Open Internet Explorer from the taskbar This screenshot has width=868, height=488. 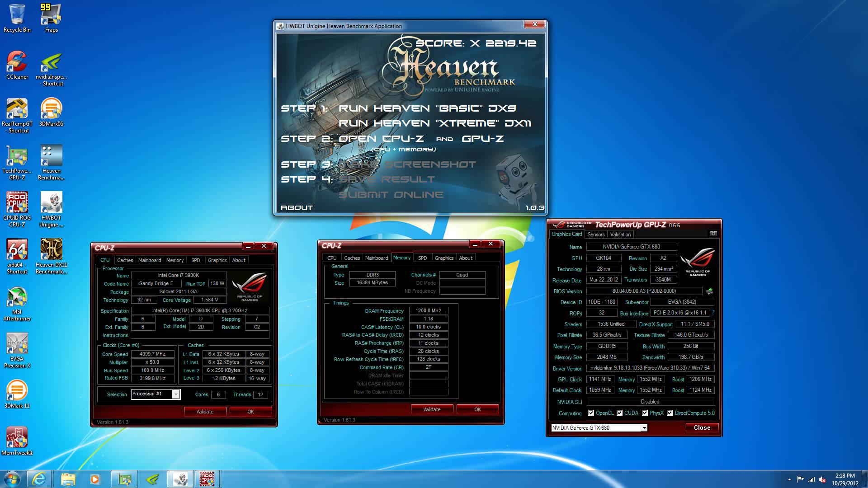(x=39, y=479)
